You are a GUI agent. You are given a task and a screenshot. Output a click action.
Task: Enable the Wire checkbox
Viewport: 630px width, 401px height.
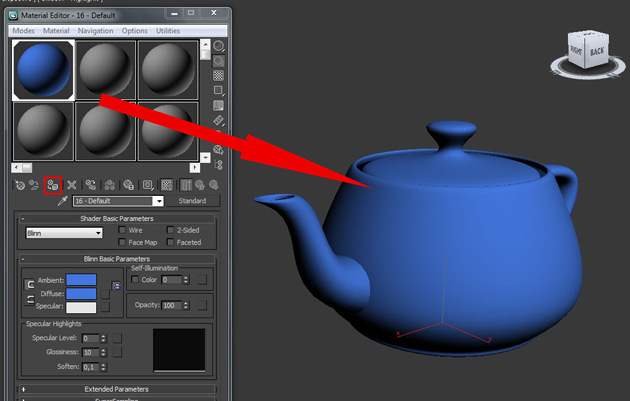pyautogui.click(x=122, y=230)
